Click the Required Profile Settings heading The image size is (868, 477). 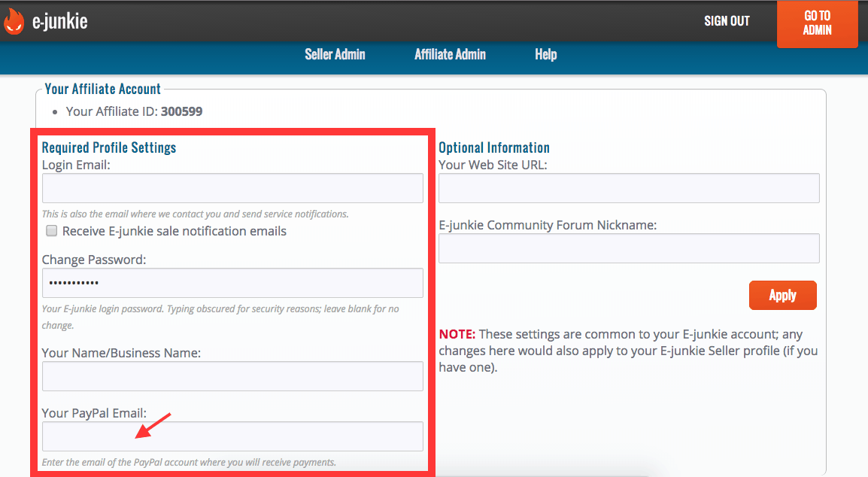[x=109, y=147]
